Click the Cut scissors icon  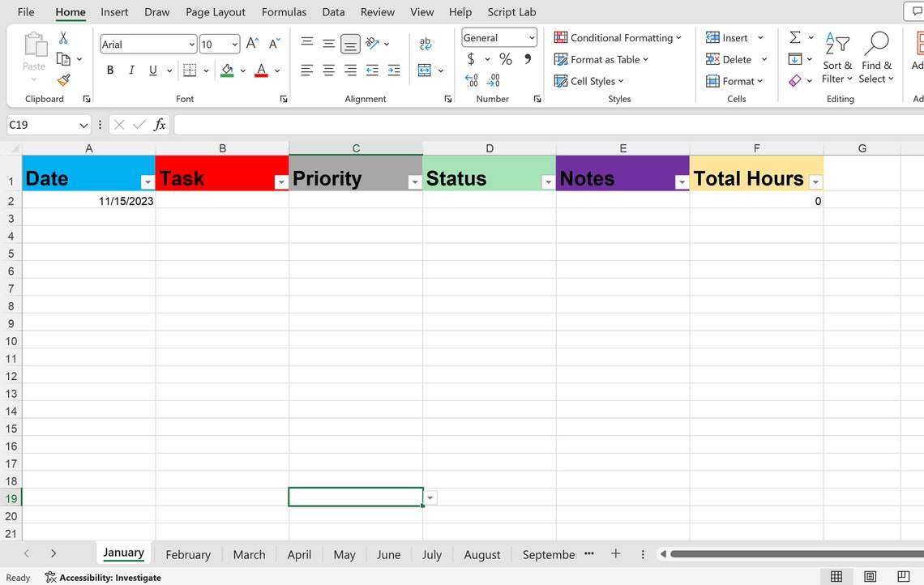(63, 38)
